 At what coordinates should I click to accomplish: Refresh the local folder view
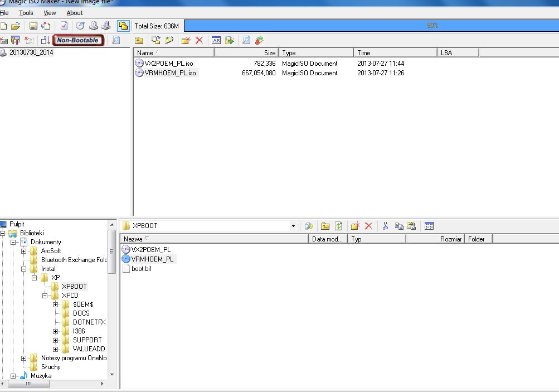(x=339, y=226)
